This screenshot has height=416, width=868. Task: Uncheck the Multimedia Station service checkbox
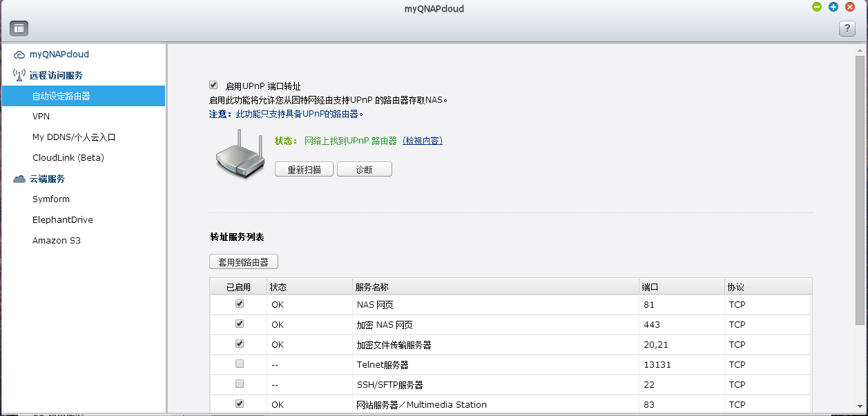(x=240, y=404)
